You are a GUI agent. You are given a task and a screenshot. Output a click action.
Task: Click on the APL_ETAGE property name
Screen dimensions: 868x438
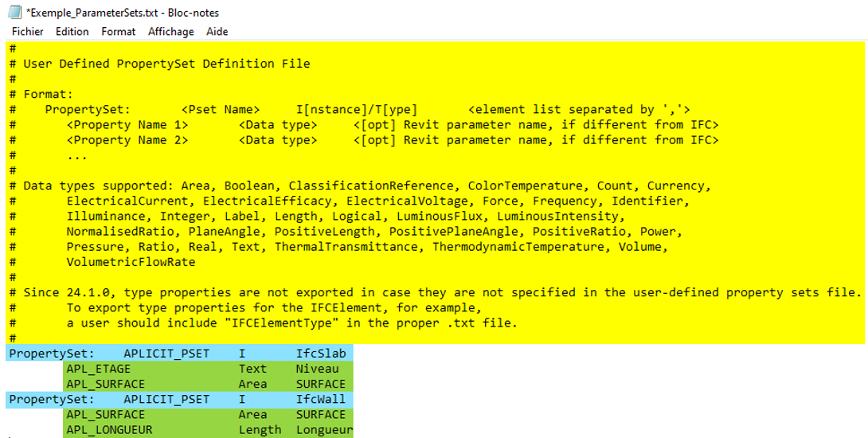[98, 369]
